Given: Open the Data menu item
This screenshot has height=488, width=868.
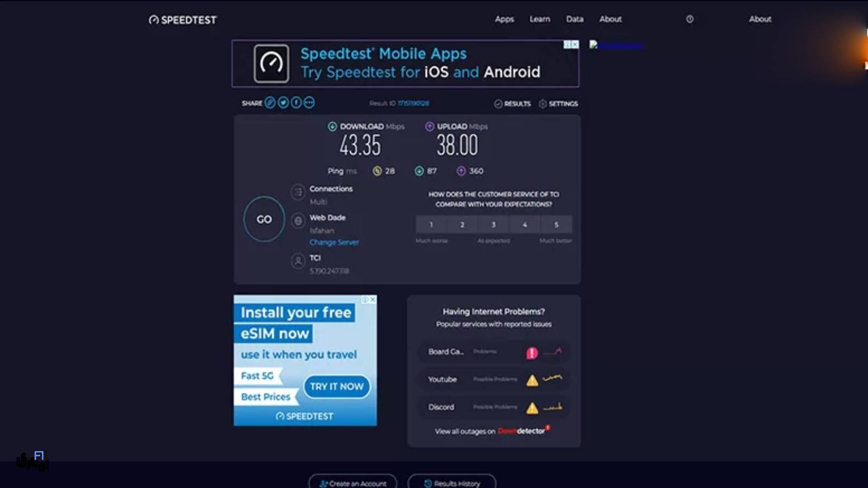Looking at the screenshot, I should pyautogui.click(x=575, y=19).
